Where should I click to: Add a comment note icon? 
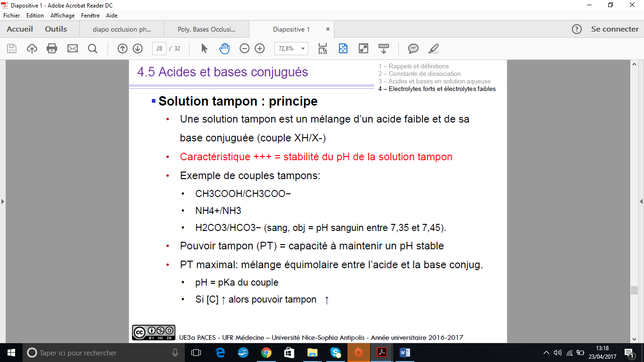pyautogui.click(x=413, y=49)
